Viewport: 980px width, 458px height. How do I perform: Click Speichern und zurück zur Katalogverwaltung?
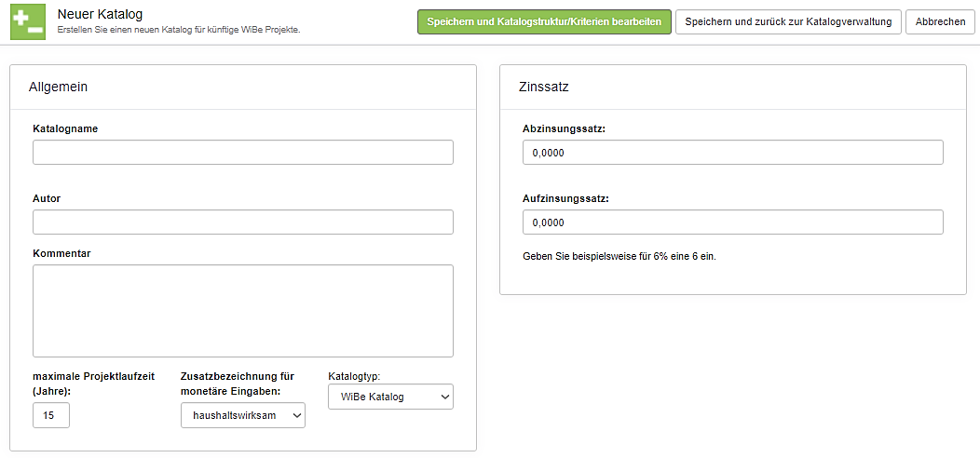click(787, 21)
